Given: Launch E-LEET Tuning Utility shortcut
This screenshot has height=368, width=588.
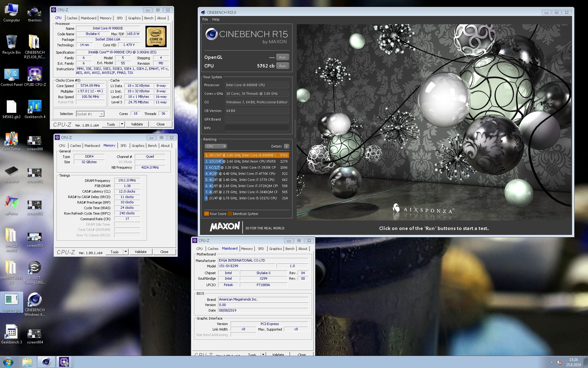Looking at the screenshot, I should pyautogui.click(x=35, y=272).
